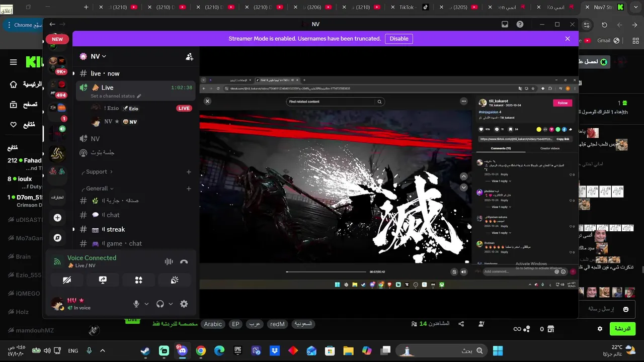Open headphones output options arrow

pyautogui.click(x=171, y=304)
